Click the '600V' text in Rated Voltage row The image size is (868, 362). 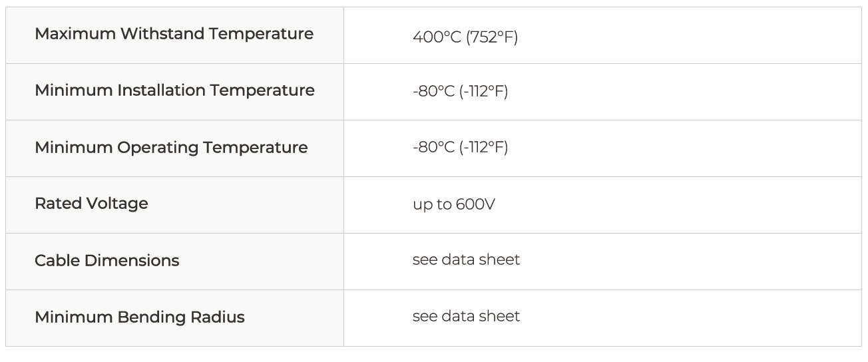(475, 204)
